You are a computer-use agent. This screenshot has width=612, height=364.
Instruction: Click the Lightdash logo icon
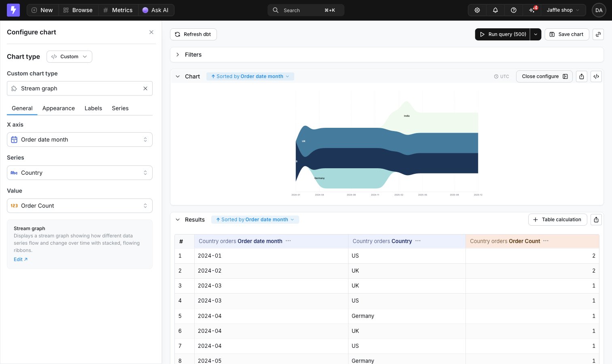tap(13, 10)
